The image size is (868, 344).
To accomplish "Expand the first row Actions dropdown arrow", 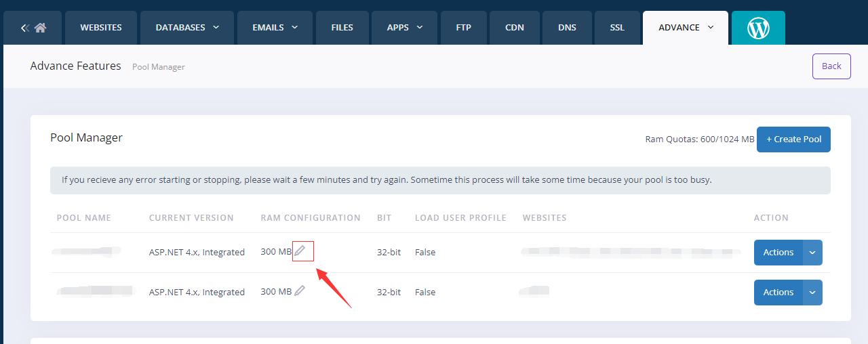I will (812, 253).
